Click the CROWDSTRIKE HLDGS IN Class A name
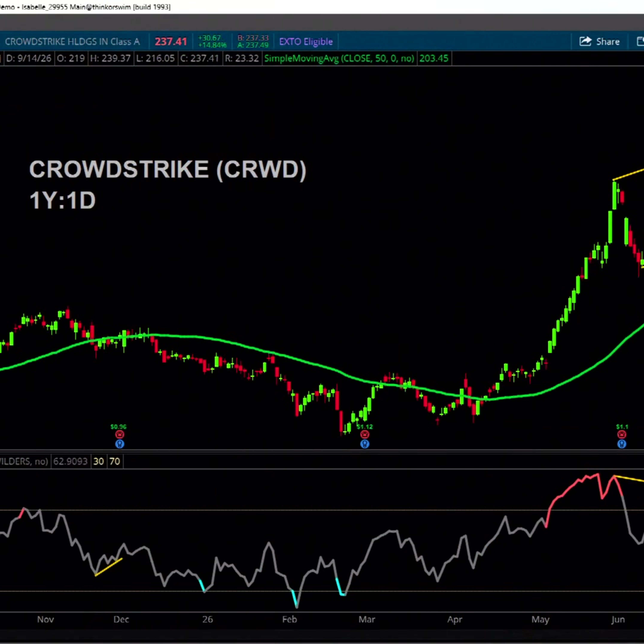The width and height of the screenshot is (644, 644). (x=72, y=42)
